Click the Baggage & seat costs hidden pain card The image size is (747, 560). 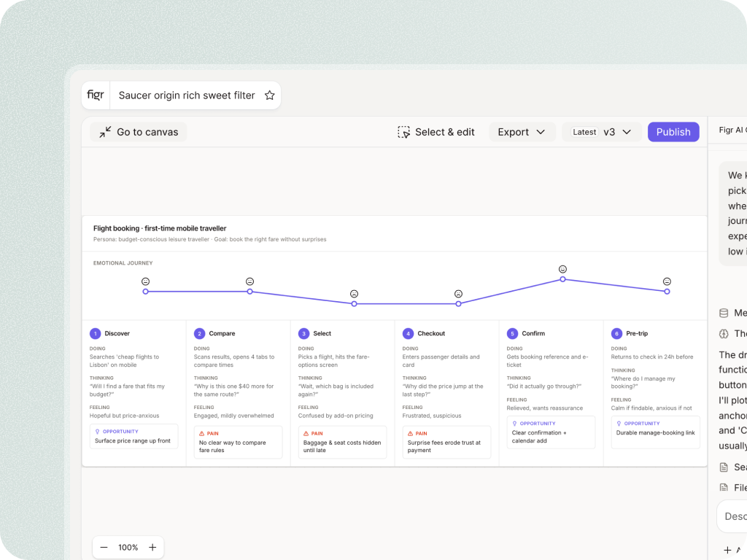point(343,443)
